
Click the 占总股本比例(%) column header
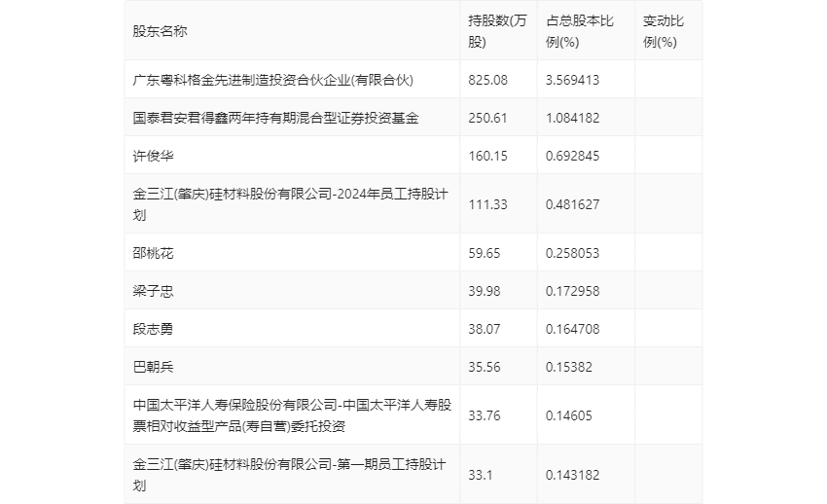pos(579,31)
